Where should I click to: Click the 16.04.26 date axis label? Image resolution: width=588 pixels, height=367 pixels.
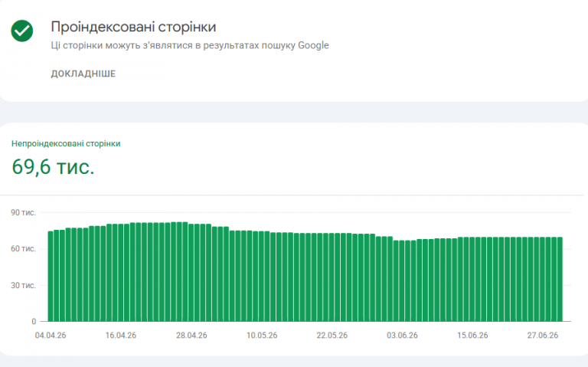[x=121, y=336]
